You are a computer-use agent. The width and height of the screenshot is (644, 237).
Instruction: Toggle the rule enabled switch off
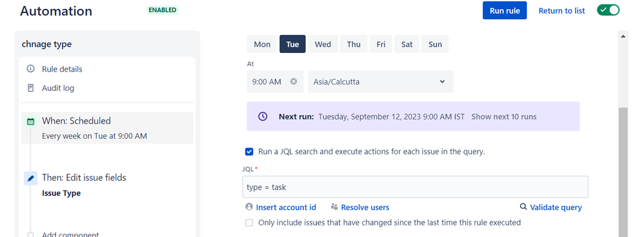point(609,10)
